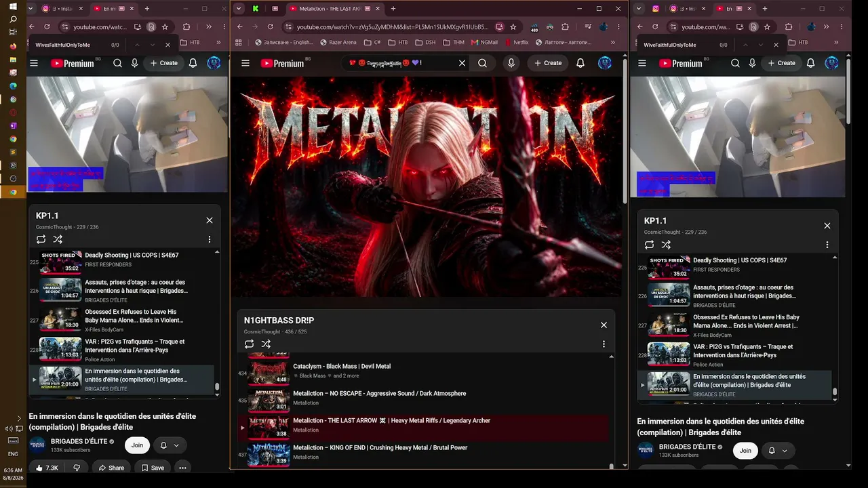Toggle loop for KP1.1 in left window
This screenshot has height=488, width=868.
tap(41, 239)
